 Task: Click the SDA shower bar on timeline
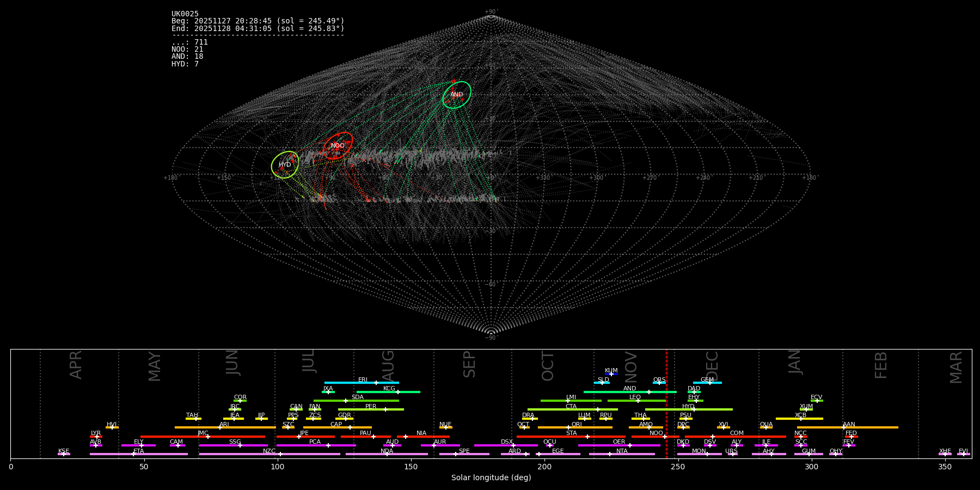pos(356,401)
